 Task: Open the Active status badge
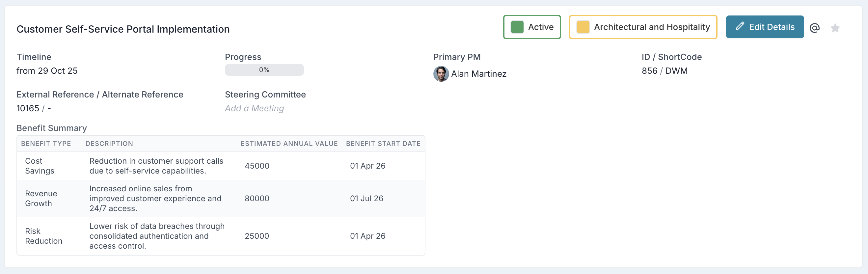point(540,27)
